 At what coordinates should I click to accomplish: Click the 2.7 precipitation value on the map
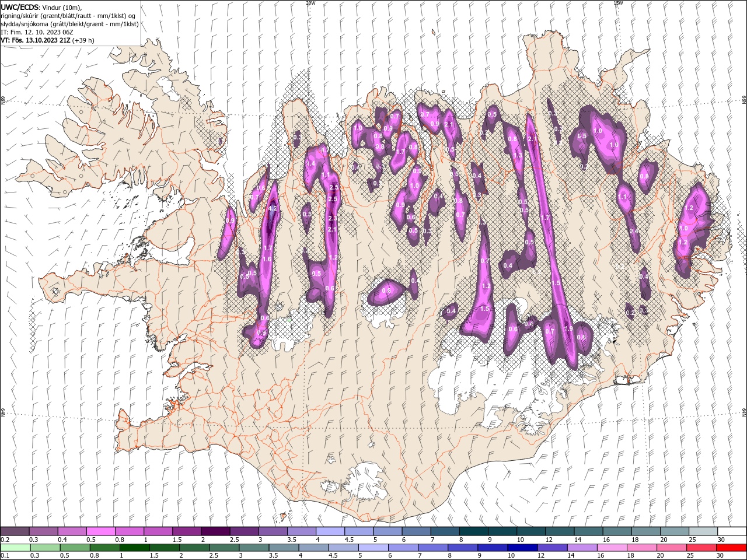pos(424,115)
